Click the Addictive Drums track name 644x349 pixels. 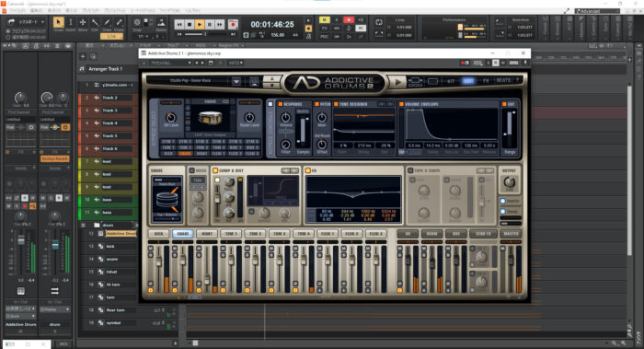tap(121, 234)
